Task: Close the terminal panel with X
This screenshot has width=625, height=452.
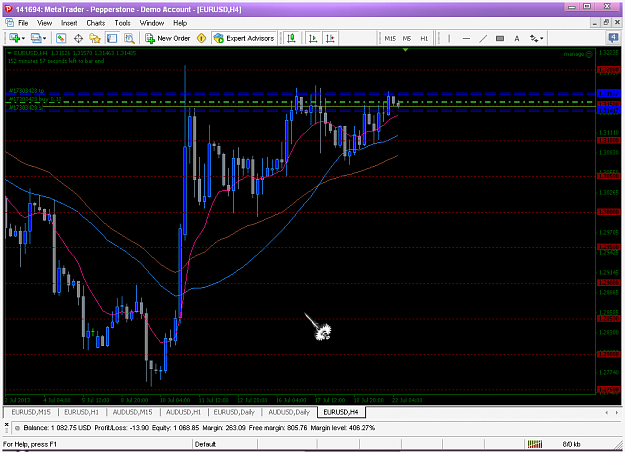Action: pos(6,424)
